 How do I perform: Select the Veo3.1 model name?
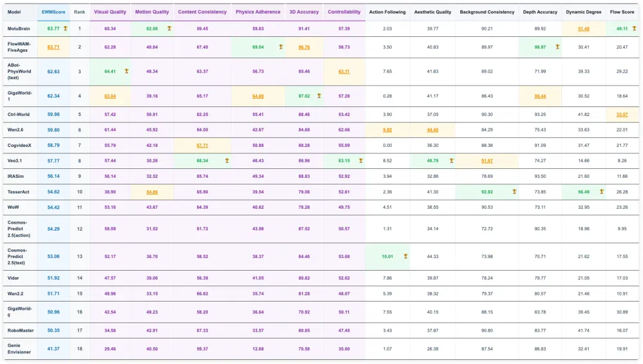(14, 161)
